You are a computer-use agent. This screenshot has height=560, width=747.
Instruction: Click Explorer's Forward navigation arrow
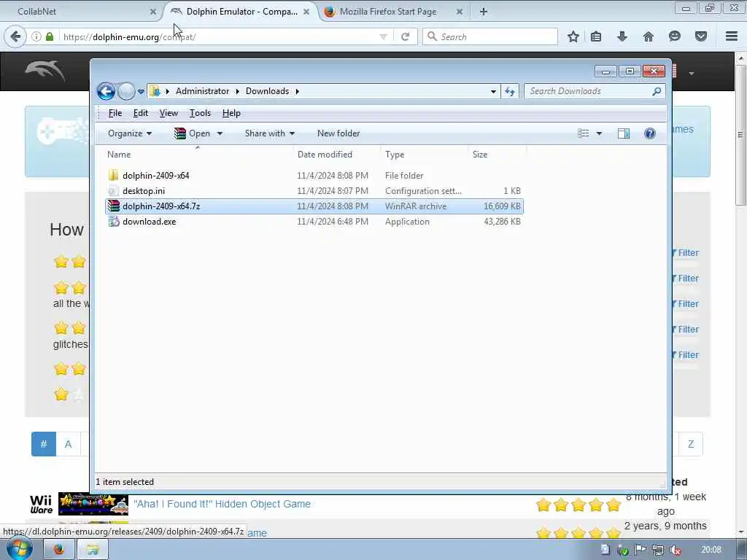tap(126, 91)
